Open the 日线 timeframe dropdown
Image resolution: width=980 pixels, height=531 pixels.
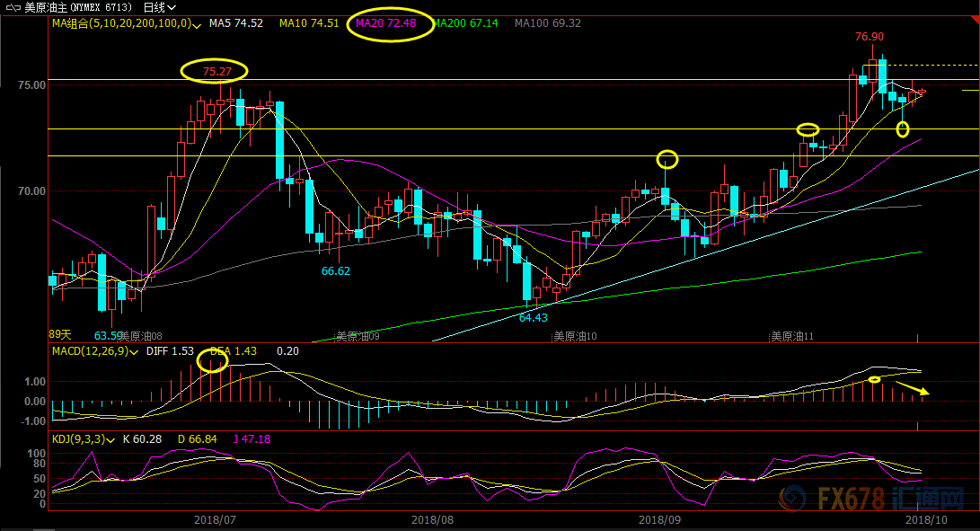click(x=160, y=7)
